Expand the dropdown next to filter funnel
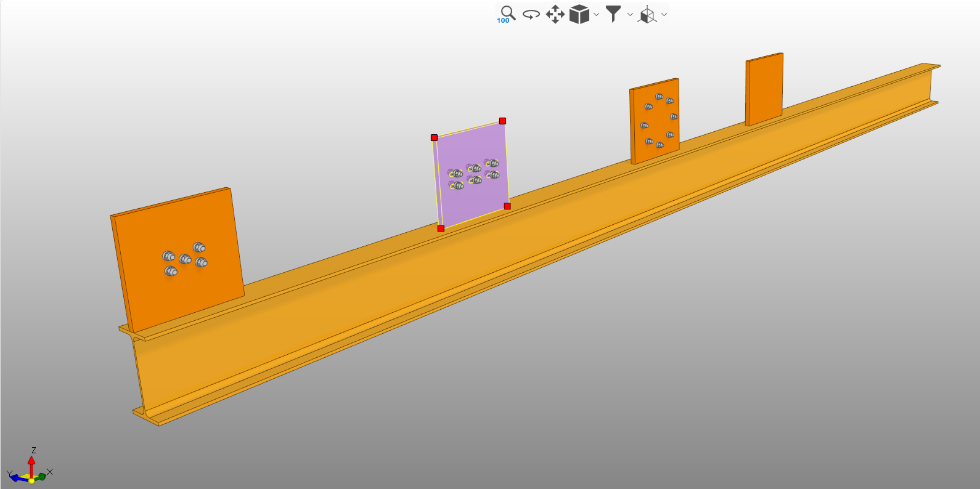The image size is (980, 489). coord(630,14)
